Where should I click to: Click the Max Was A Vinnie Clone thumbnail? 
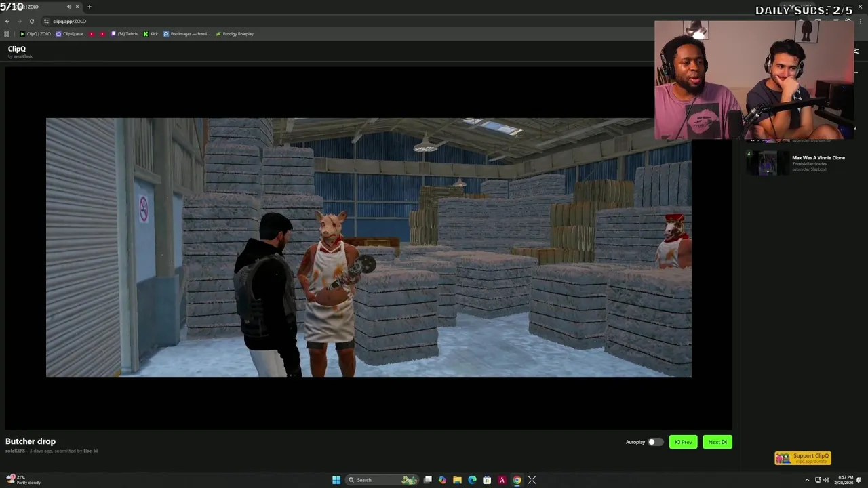[x=767, y=163]
